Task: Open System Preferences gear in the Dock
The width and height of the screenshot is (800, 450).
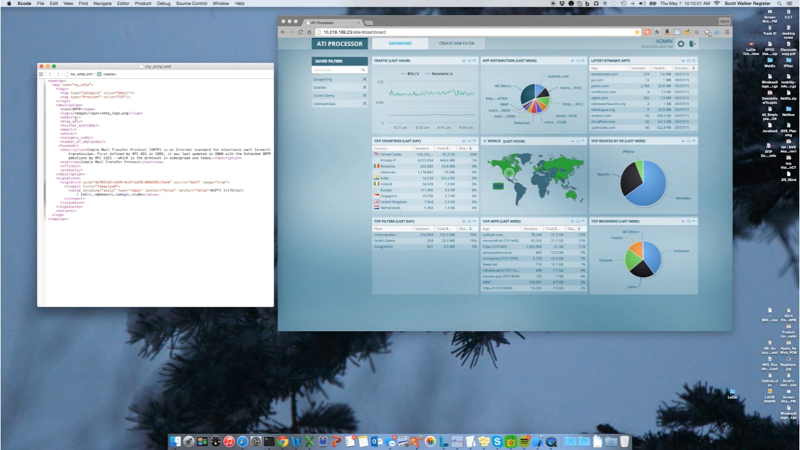Action: [256, 442]
